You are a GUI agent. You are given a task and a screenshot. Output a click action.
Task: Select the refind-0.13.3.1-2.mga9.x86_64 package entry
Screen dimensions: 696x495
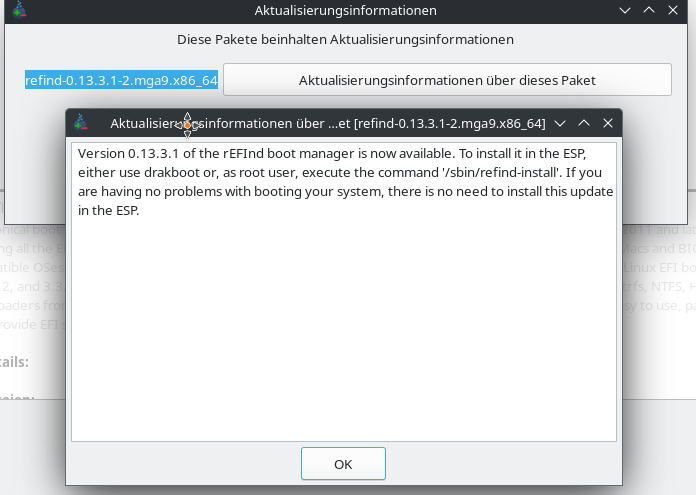click(122, 79)
